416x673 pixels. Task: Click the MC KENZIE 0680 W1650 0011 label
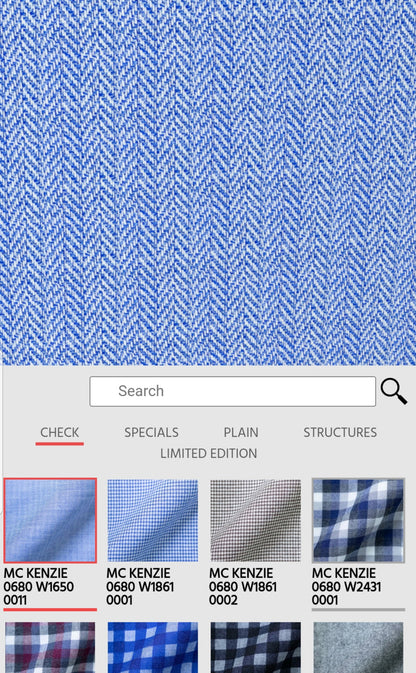[39, 586]
